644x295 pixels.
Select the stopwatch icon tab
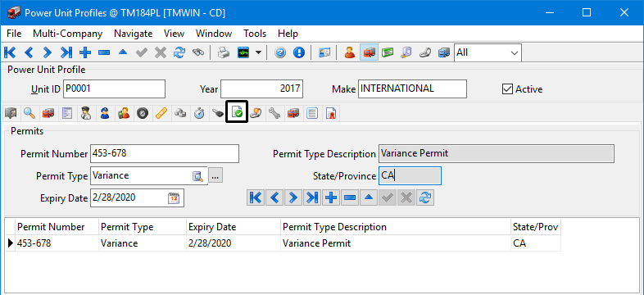(x=199, y=113)
